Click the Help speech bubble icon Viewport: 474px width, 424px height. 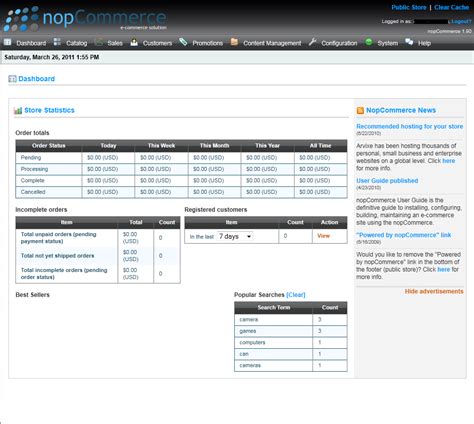pyautogui.click(x=409, y=42)
